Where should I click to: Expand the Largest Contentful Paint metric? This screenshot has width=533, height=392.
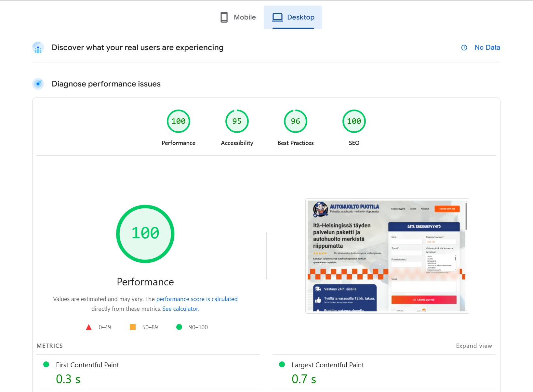click(x=327, y=365)
